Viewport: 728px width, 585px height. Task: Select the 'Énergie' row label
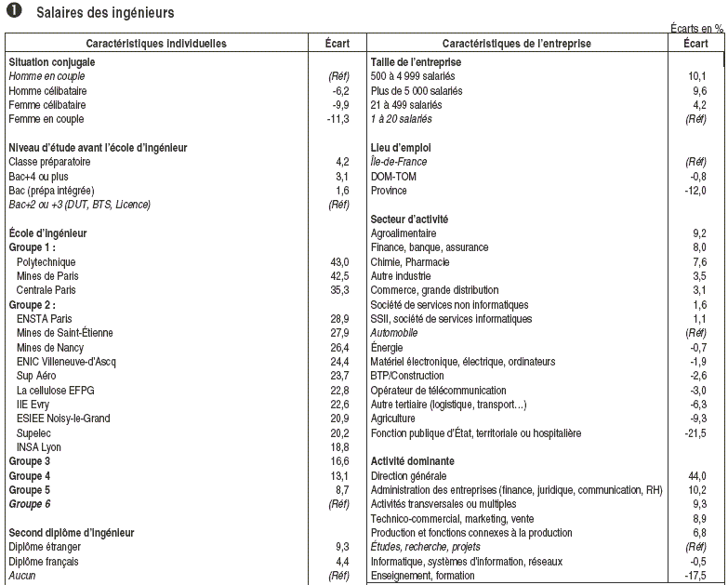pyautogui.click(x=386, y=348)
